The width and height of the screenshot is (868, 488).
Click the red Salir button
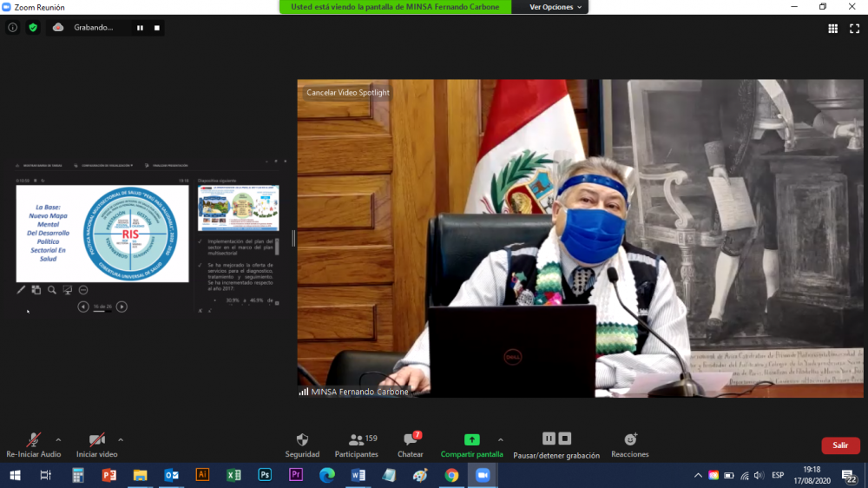[x=840, y=445]
